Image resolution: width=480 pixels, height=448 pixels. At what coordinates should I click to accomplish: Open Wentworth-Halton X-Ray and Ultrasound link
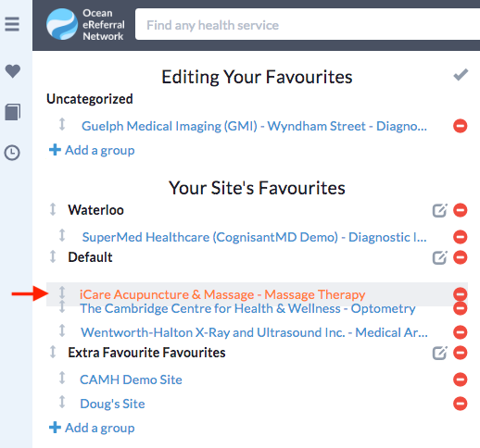[254, 332]
